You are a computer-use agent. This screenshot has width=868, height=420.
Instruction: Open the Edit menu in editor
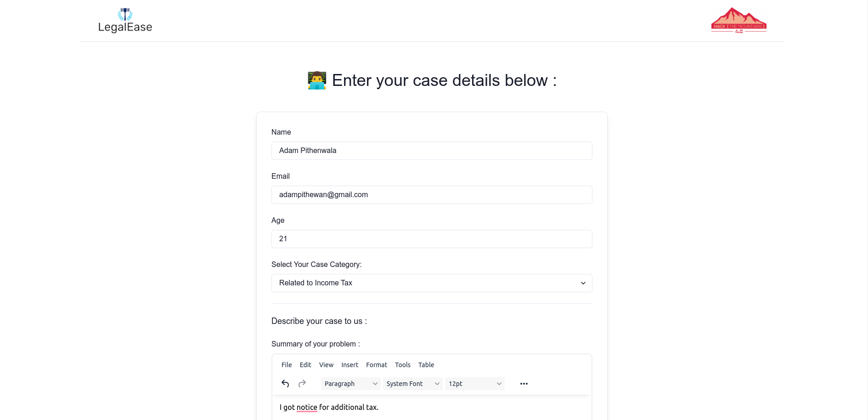[x=305, y=365]
